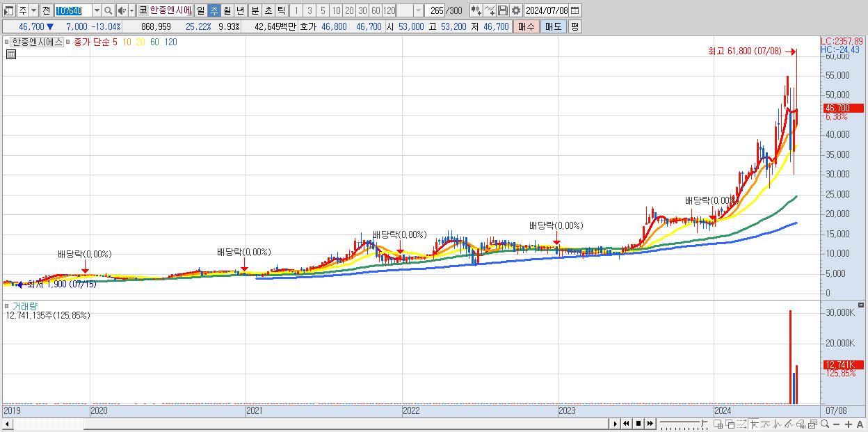This screenshot has height=432, width=868.
Task: Toggle the 전 button left of the code field
Action: (46, 10)
